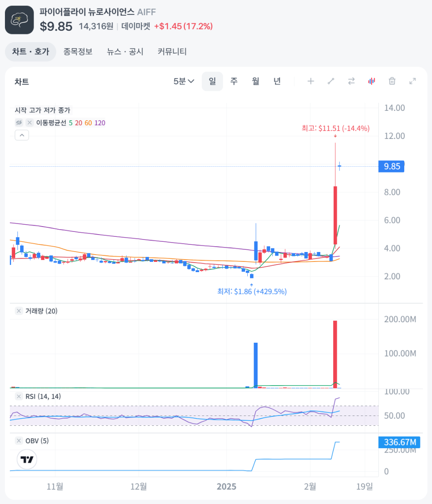The image size is (432, 504).
Task: Click the 2025 time axis label
Action: [226, 487]
